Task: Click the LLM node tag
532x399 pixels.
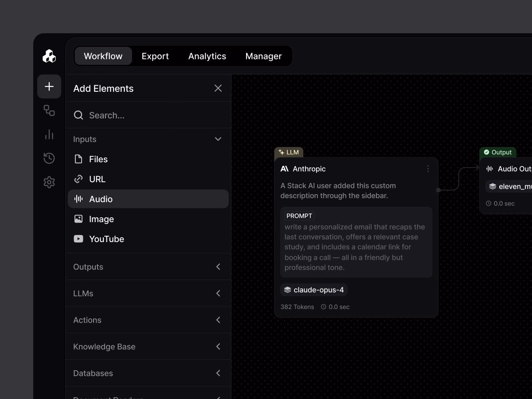Action: (x=289, y=152)
